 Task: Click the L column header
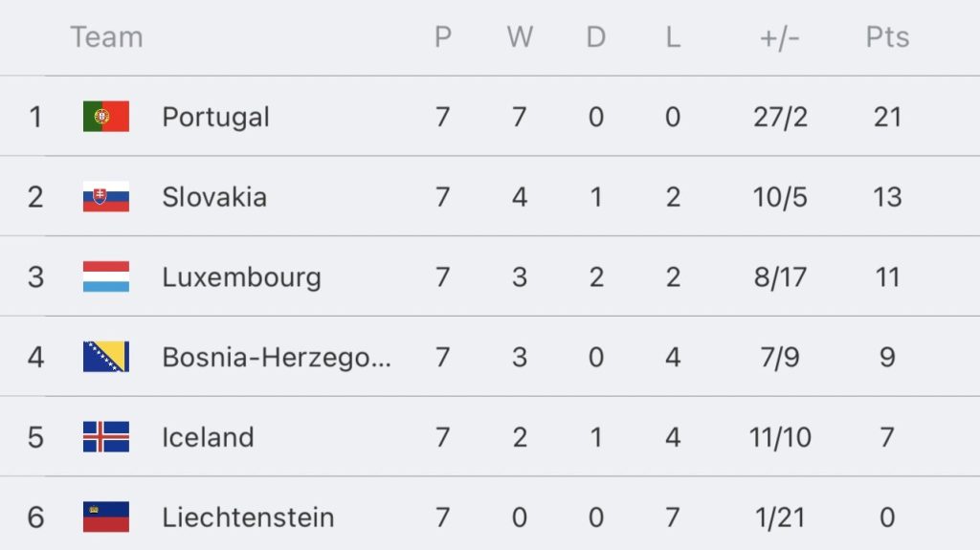pos(673,37)
